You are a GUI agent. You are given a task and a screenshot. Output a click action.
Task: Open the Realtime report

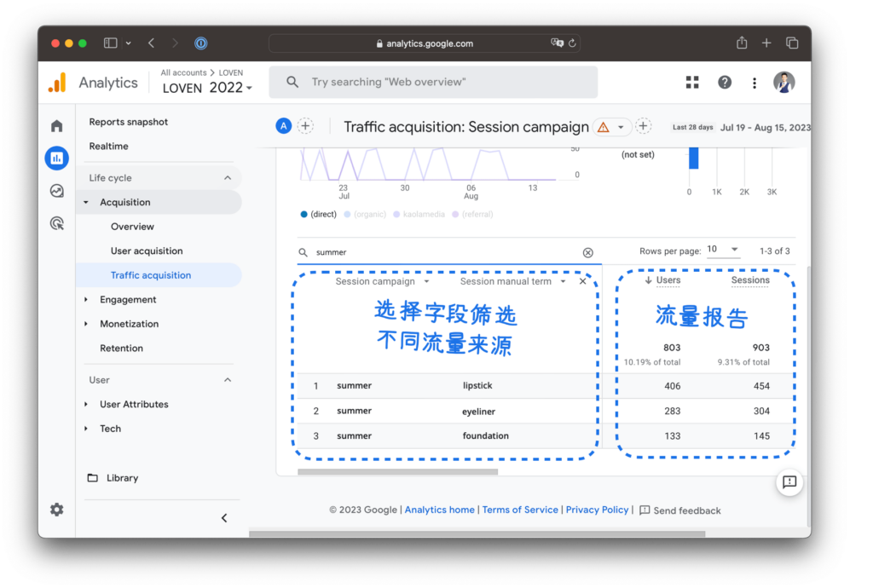108,147
